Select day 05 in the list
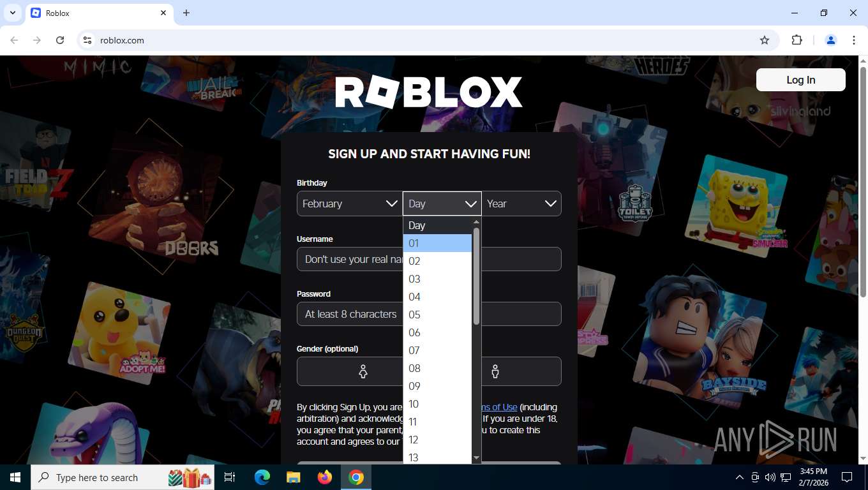 point(437,315)
